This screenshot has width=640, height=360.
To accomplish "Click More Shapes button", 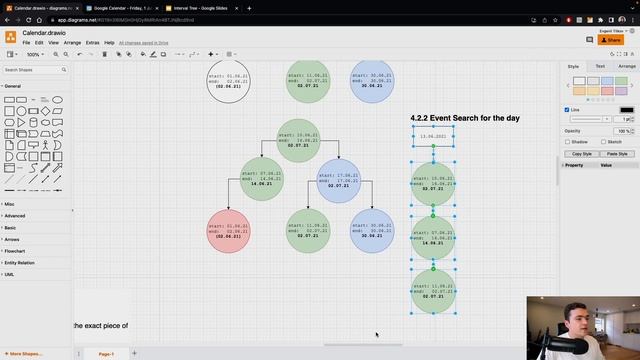I will [x=23, y=354].
